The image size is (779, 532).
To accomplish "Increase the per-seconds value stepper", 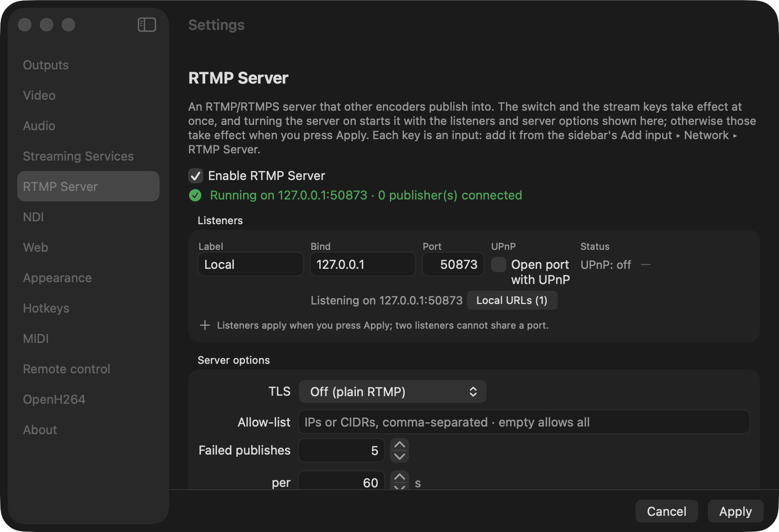I will click(x=400, y=477).
